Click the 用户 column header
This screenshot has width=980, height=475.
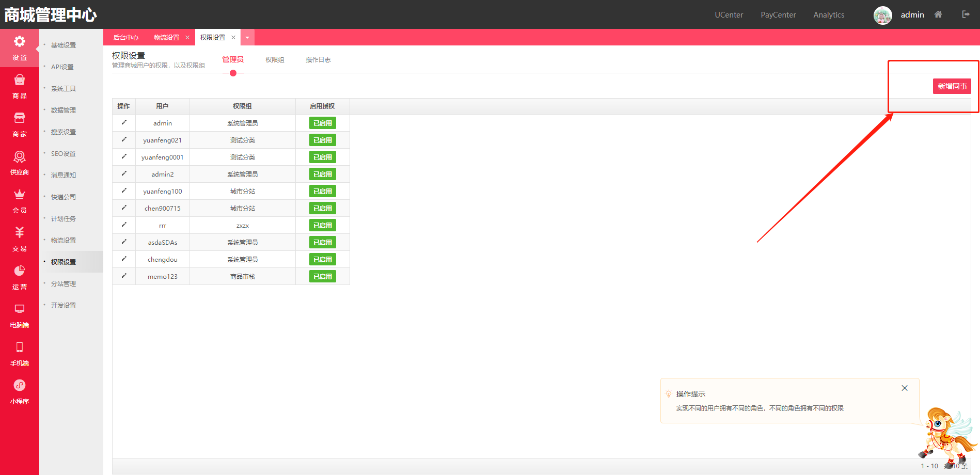pos(162,106)
